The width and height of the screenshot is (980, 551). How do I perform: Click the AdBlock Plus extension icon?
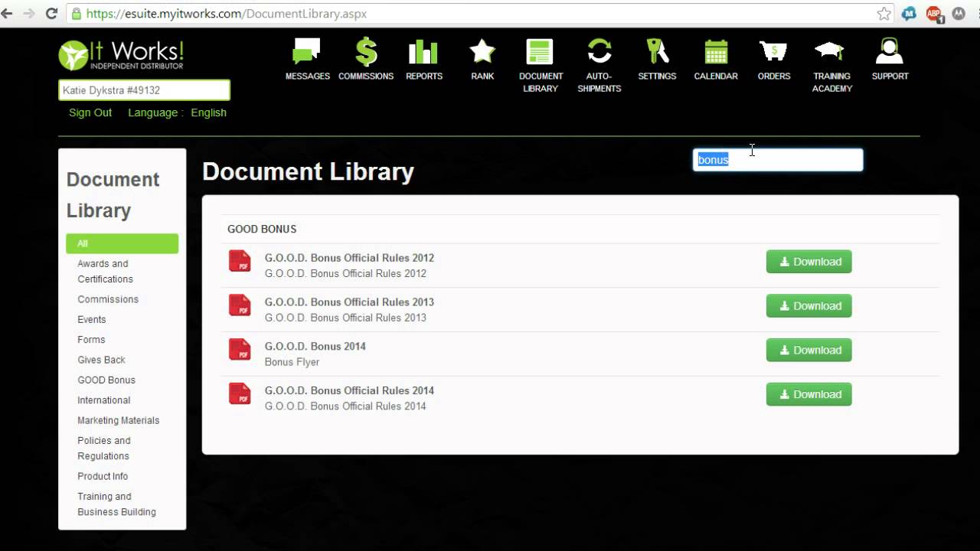click(x=933, y=14)
